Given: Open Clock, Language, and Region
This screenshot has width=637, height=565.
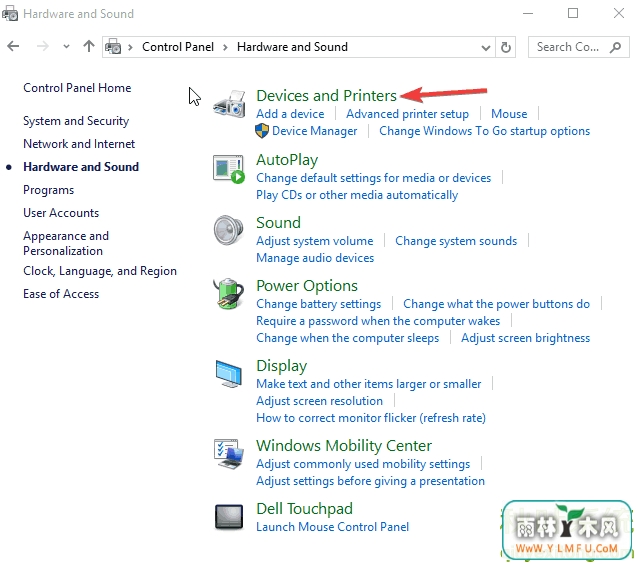Looking at the screenshot, I should click(100, 271).
